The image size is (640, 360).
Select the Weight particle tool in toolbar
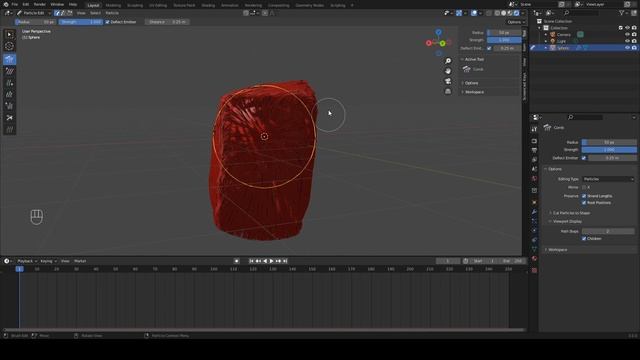[9, 130]
